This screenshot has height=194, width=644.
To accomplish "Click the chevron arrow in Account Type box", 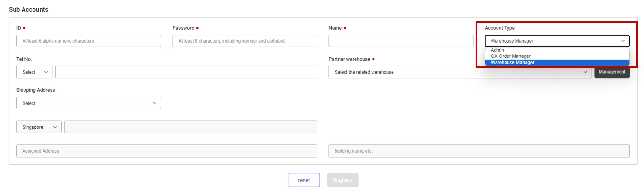I will (x=623, y=41).
